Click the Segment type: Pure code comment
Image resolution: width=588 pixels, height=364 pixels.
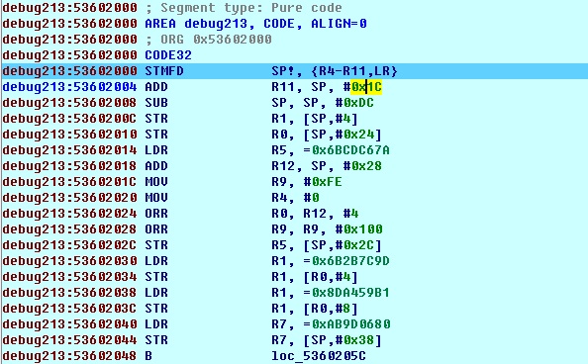[244, 8]
